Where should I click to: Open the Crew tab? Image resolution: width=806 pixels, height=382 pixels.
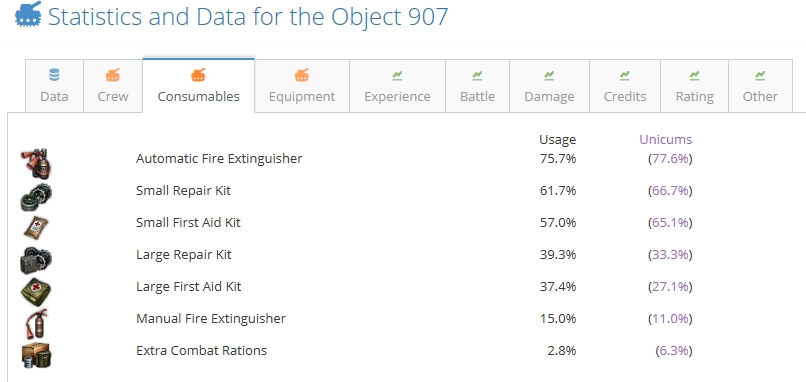tap(113, 86)
